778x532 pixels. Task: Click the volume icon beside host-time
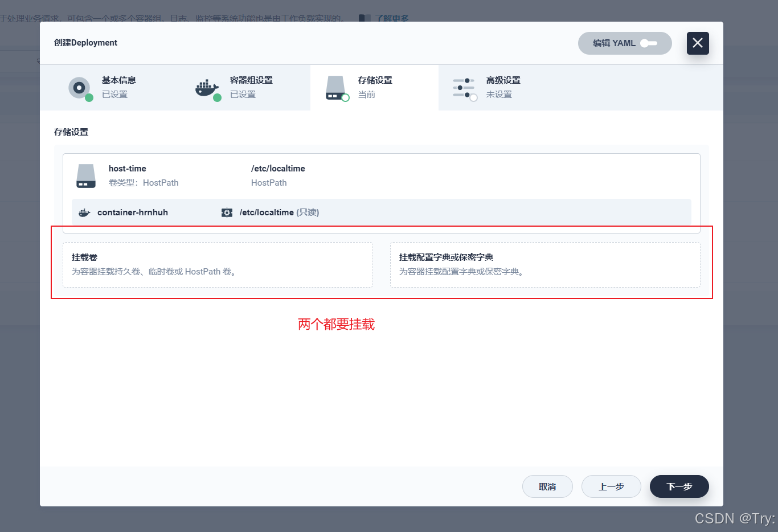click(85, 175)
